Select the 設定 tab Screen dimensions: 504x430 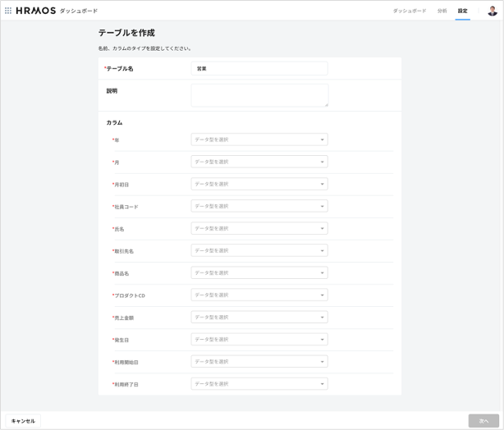coord(463,11)
